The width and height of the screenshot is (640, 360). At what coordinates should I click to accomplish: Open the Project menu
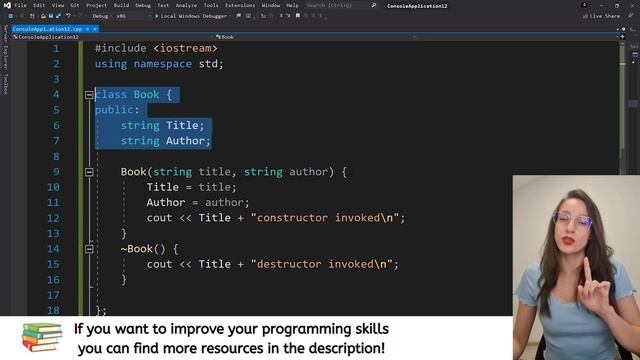coord(96,5)
